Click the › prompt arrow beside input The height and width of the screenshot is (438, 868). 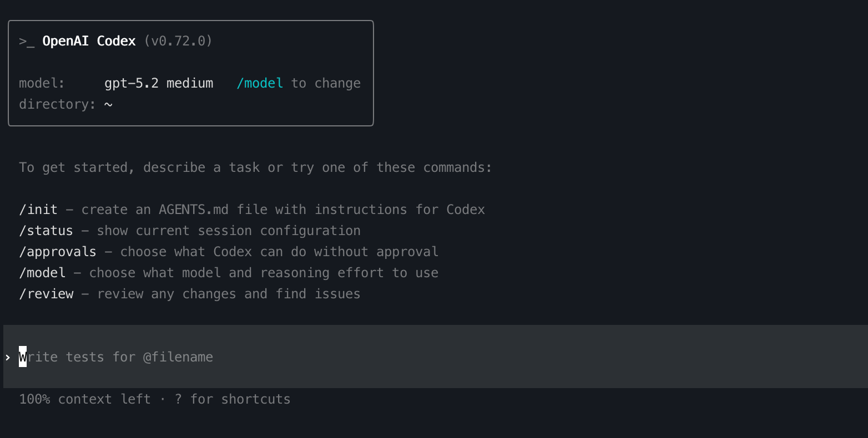click(8, 357)
